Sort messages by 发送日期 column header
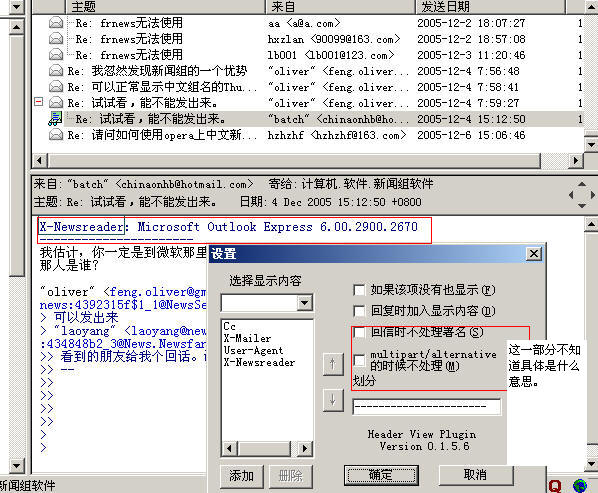This screenshot has width=598, height=493. click(x=490, y=6)
